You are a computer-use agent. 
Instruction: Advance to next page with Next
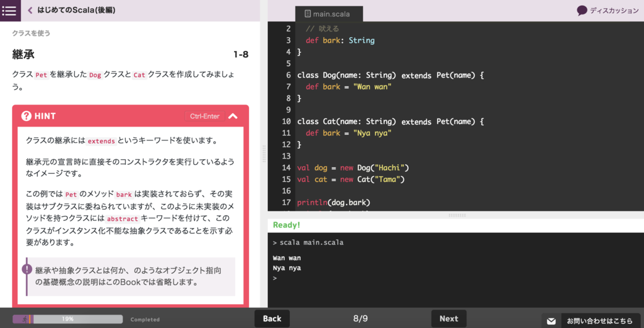click(449, 319)
